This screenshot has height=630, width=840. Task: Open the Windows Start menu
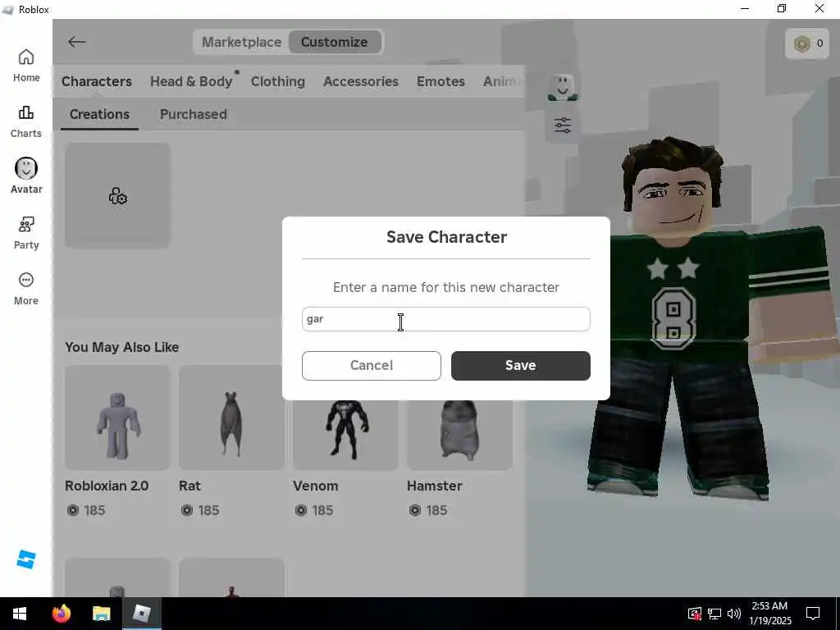point(20,614)
